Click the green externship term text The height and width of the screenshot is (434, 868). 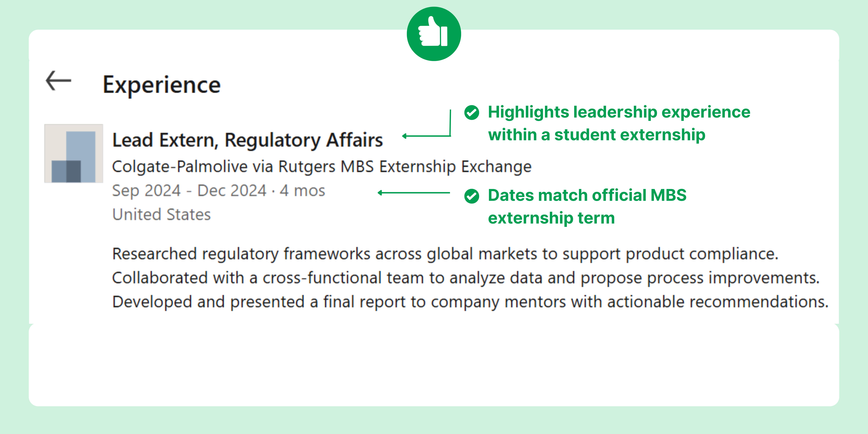coord(551,218)
